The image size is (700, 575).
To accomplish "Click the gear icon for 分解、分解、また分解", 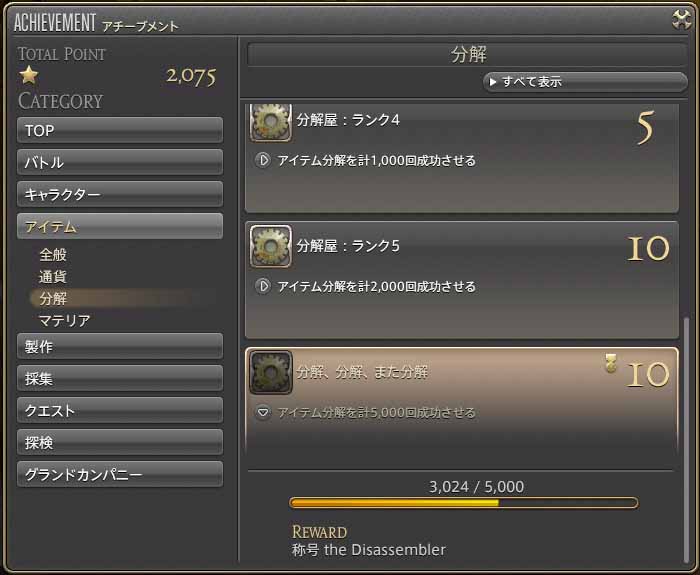I will tap(271, 372).
